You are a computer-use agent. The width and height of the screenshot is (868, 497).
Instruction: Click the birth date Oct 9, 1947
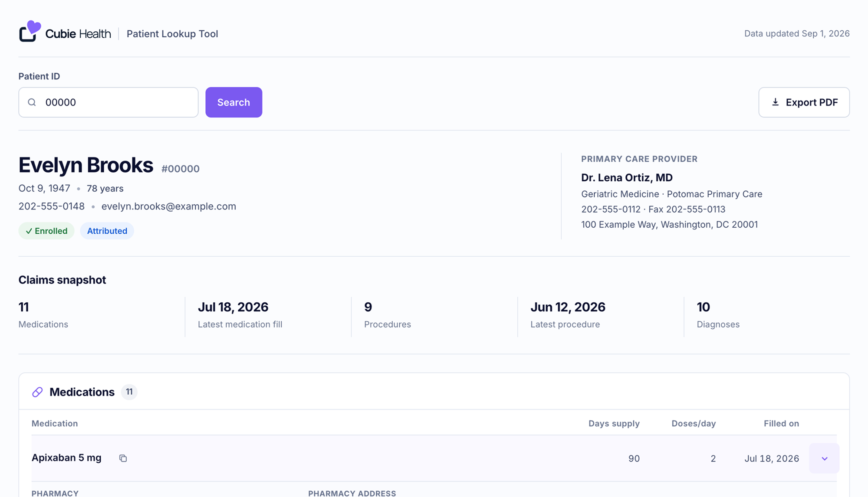coord(44,189)
